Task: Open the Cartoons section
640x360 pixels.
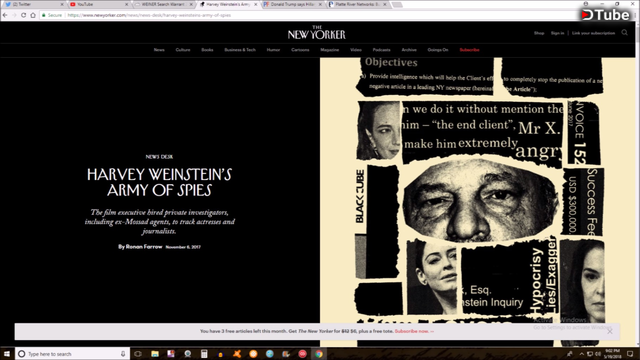Action: click(x=300, y=50)
